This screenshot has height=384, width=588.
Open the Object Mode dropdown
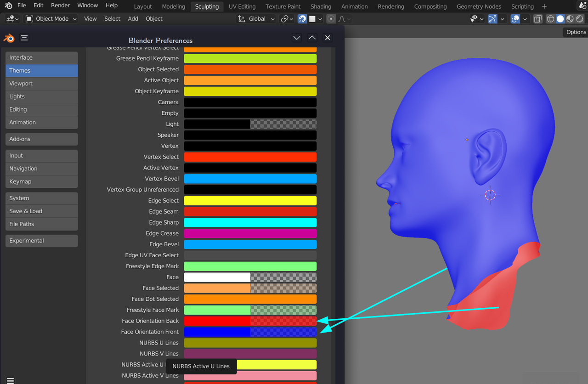tap(51, 19)
